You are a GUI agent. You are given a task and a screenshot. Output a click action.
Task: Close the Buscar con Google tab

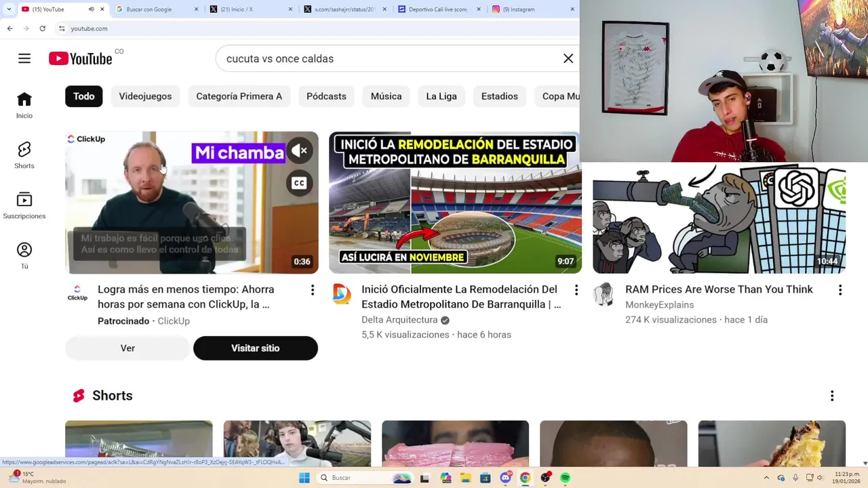click(x=197, y=9)
